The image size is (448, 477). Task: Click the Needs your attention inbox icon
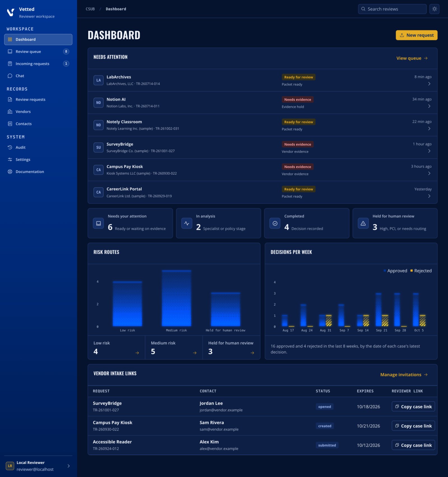[x=98, y=223]
